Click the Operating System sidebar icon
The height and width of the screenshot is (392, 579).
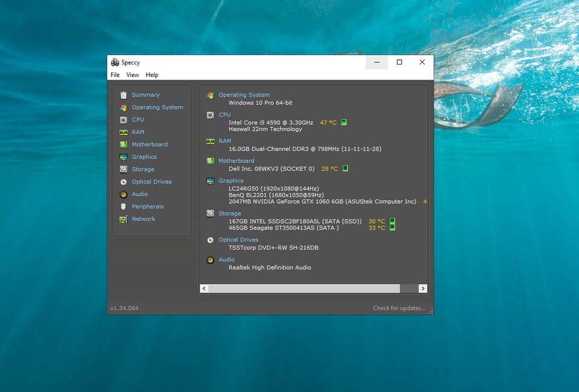(123, 107)
